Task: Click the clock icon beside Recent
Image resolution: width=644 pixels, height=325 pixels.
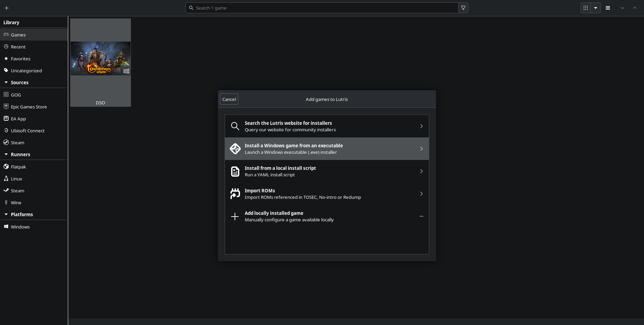Action: (6, 46)
